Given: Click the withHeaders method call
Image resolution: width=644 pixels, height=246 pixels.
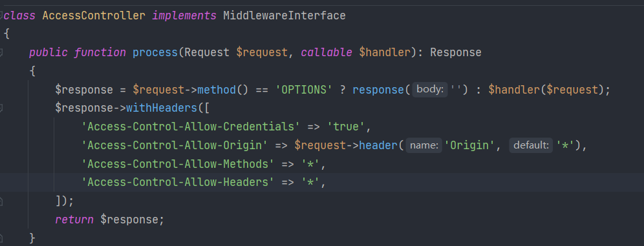Looking at the screenshot, I should [x=162, y=108].
